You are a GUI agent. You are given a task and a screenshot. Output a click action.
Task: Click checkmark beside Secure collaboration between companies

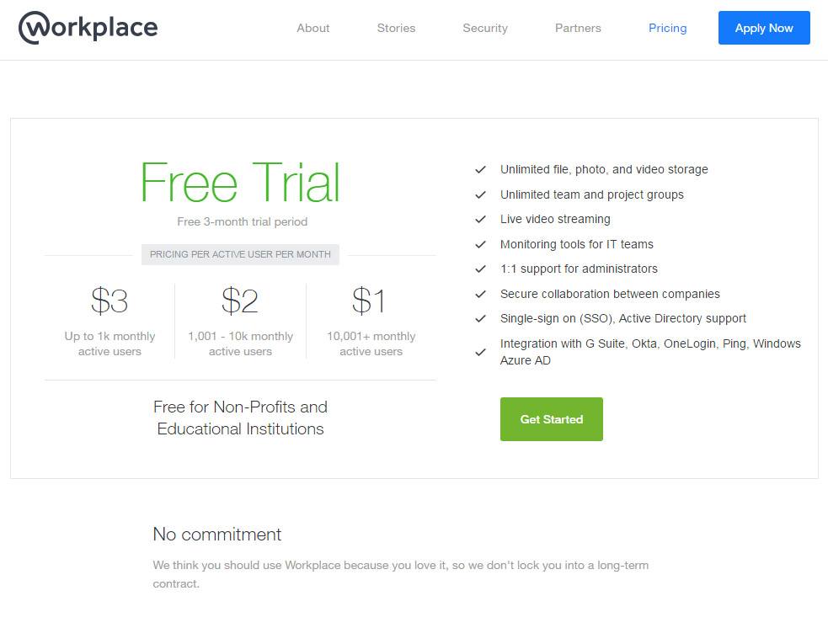[x=480, y=295]
